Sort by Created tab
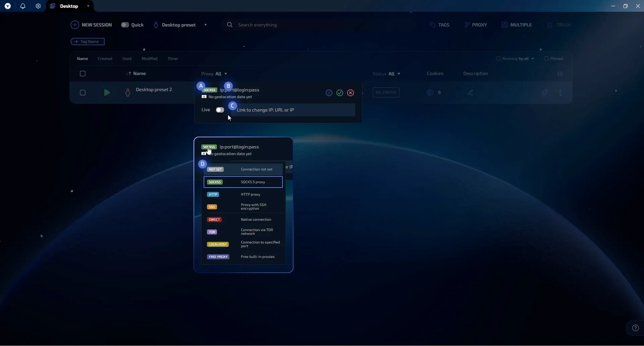The height and width of the screenshot is (346, 644). (105, 59)
